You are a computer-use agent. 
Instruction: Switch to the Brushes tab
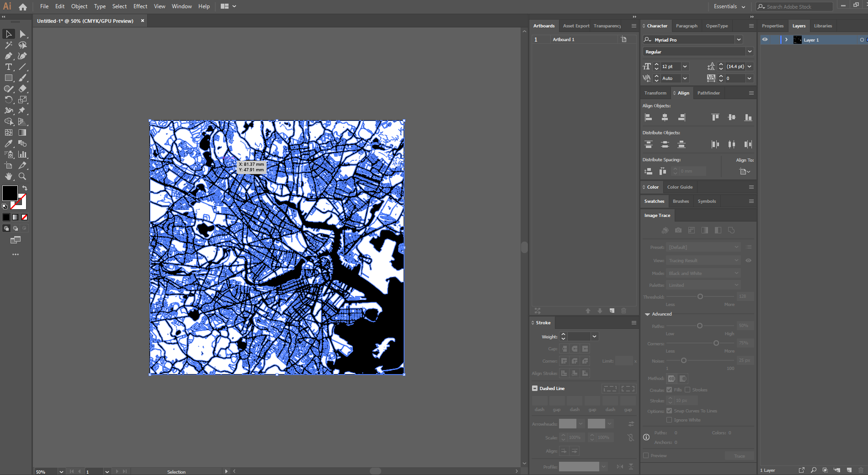click(681, 201)
